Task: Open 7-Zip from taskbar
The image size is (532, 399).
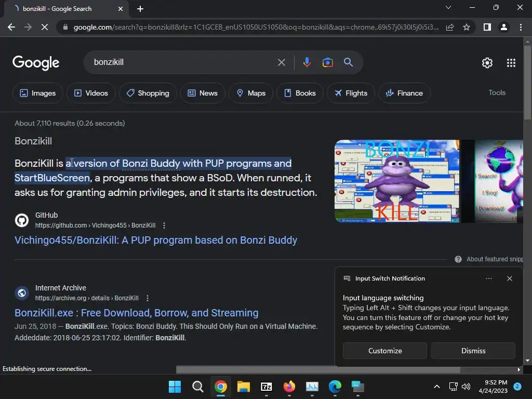Action: click(x=267, y=387)
